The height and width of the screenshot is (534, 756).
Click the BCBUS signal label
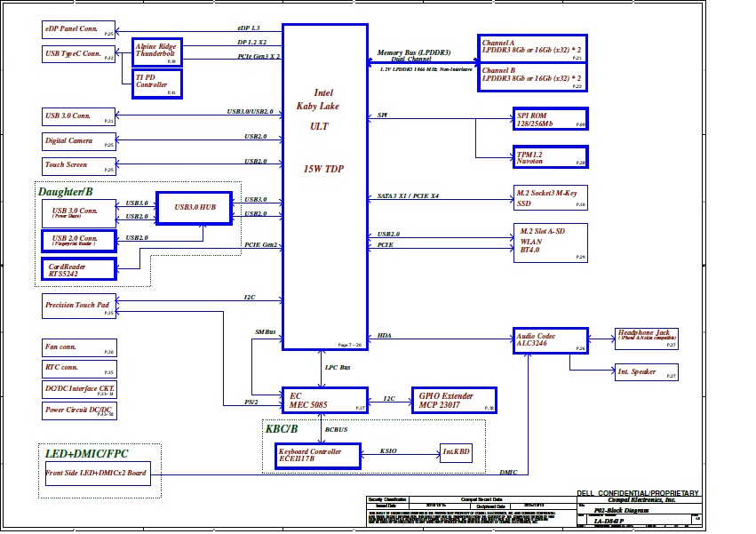coord(336,429)
